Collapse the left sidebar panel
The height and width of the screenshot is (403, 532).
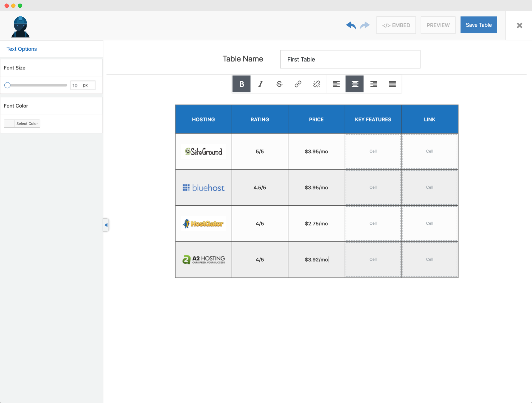pos(106,225)
